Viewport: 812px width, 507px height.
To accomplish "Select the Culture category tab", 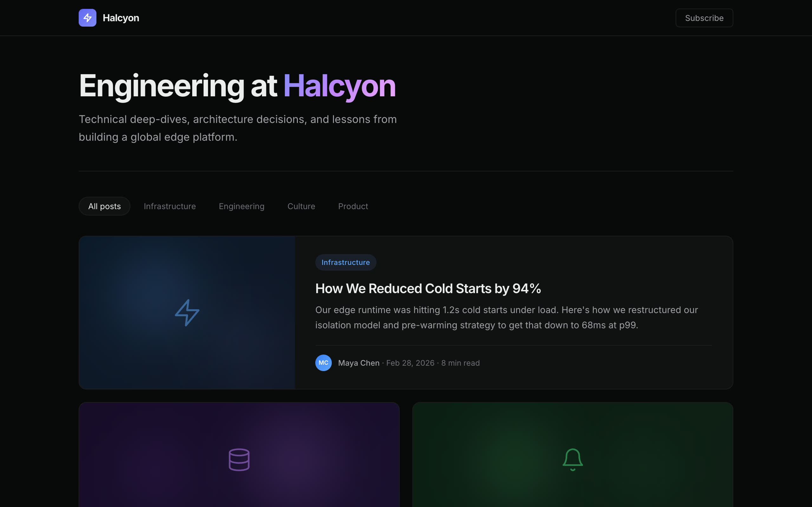I will pos(301,206).
